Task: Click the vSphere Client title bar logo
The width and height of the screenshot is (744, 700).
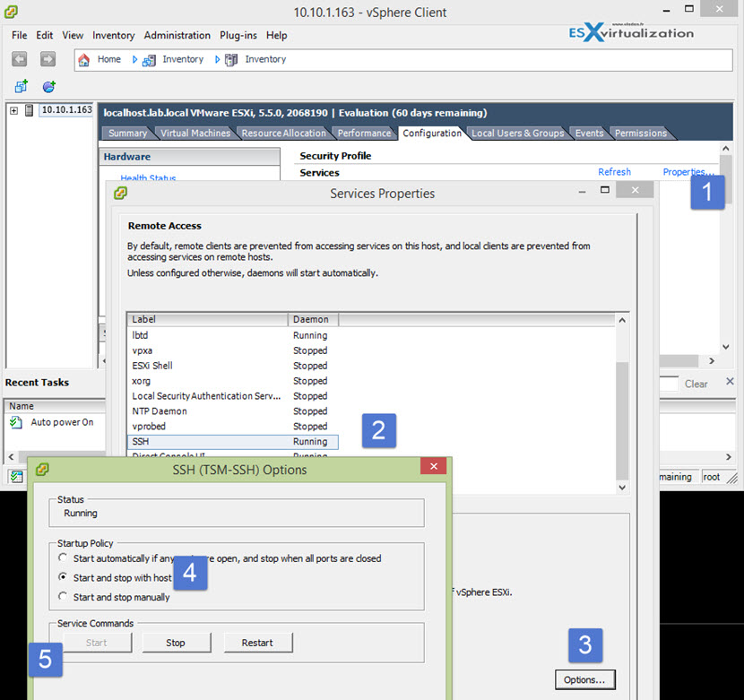Action: 11,12
